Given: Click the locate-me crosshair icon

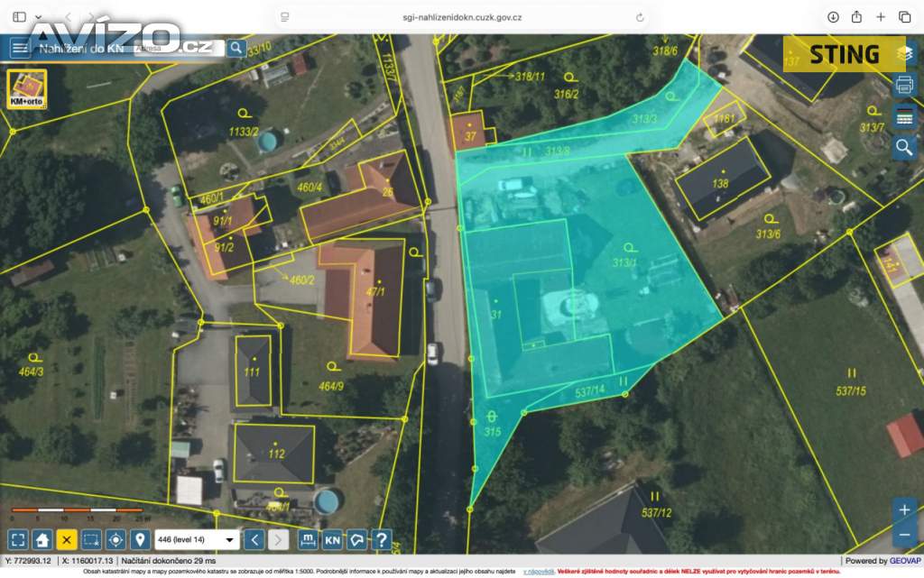Looking at the screenshot, I should click(115, 539).
